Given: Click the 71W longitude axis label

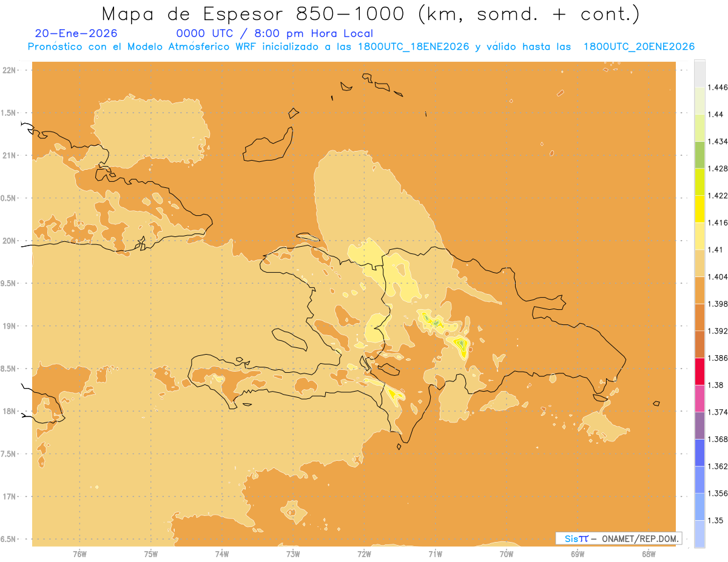Looking at the screenshot, I should click(435, 554).
